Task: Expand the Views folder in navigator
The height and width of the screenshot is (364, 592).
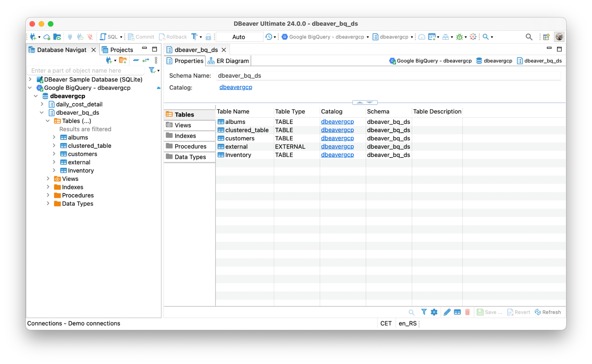Action: tap(48, 179)
